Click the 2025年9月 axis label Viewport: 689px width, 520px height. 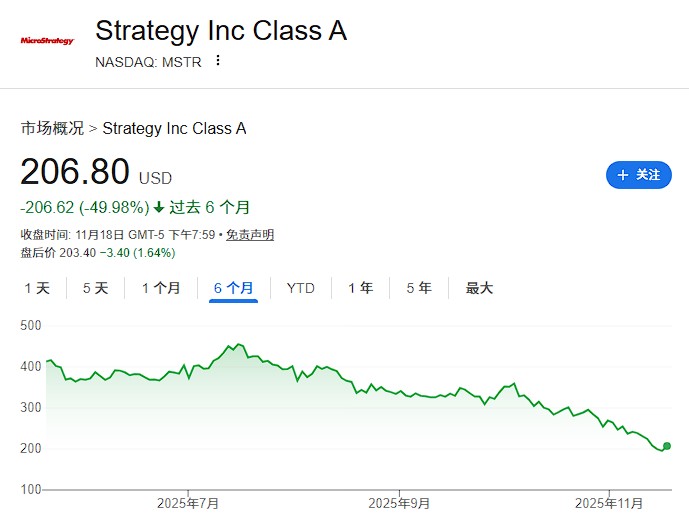pos(399,504)
